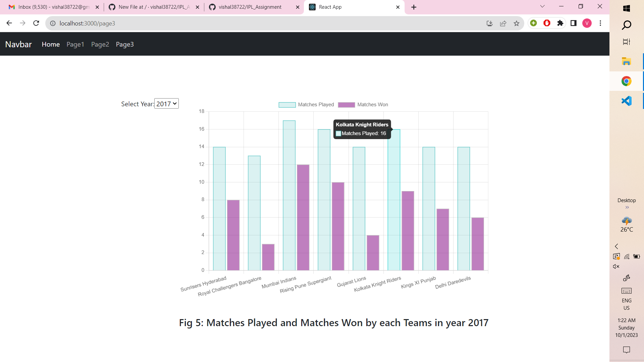Open the notifications action center
Image resolution: width=644 pixels, height=362 pixels.
coord(627,350)
